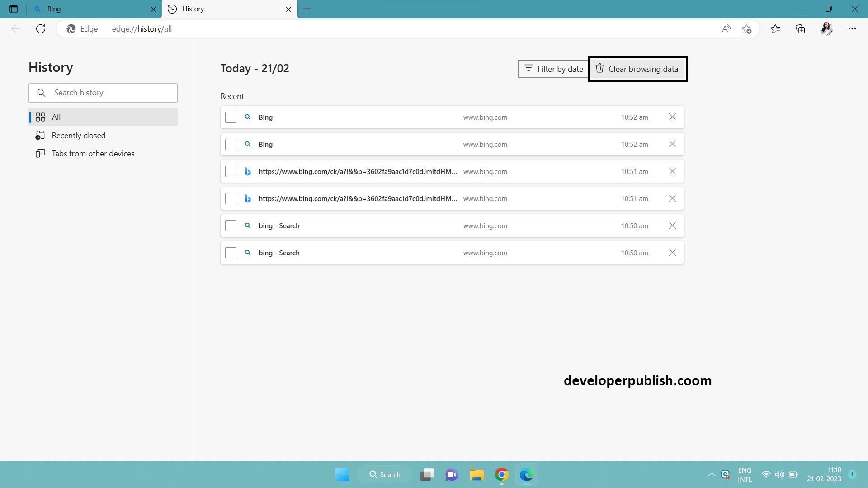This screenshot has height=488, width=868.
Task: Open Chrome from the taskbar
Action: (501, 474)
